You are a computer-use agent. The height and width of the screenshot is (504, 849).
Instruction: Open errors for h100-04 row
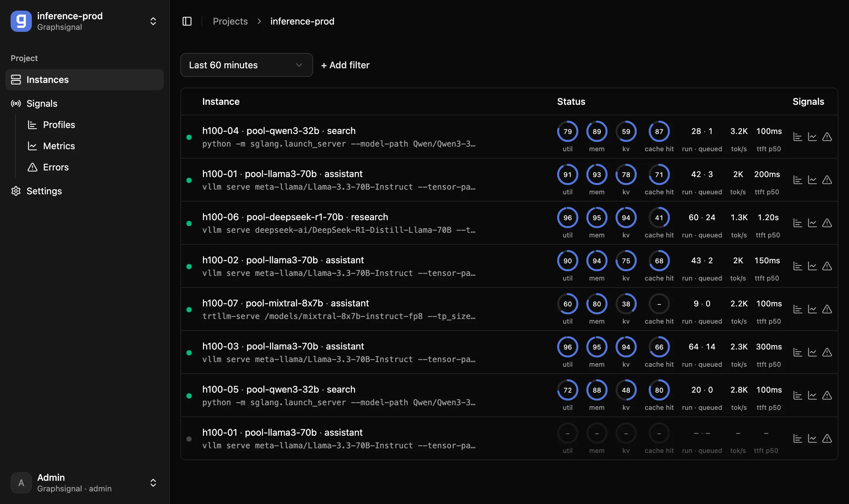click(827, 137)
